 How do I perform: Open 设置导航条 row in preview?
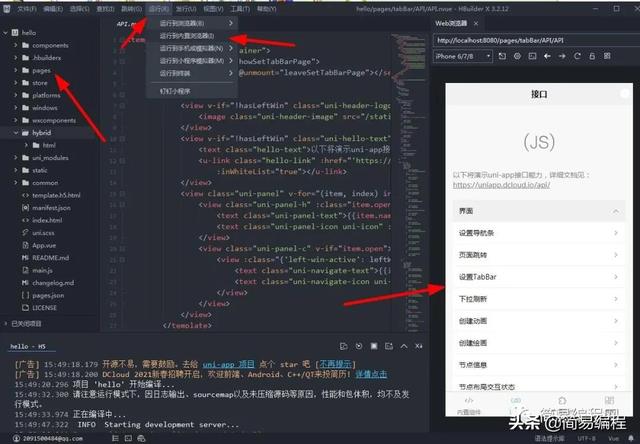coord(539,233)
